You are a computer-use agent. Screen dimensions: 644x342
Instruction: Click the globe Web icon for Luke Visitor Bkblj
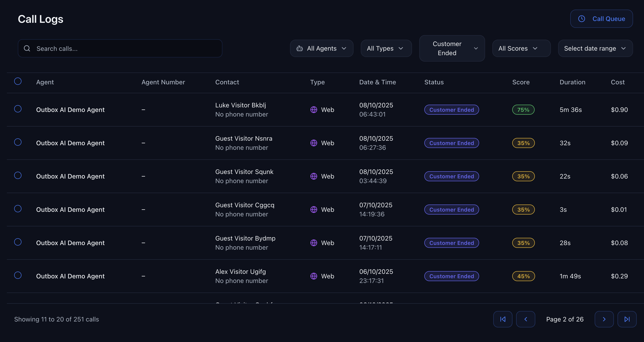click(314, 110)
